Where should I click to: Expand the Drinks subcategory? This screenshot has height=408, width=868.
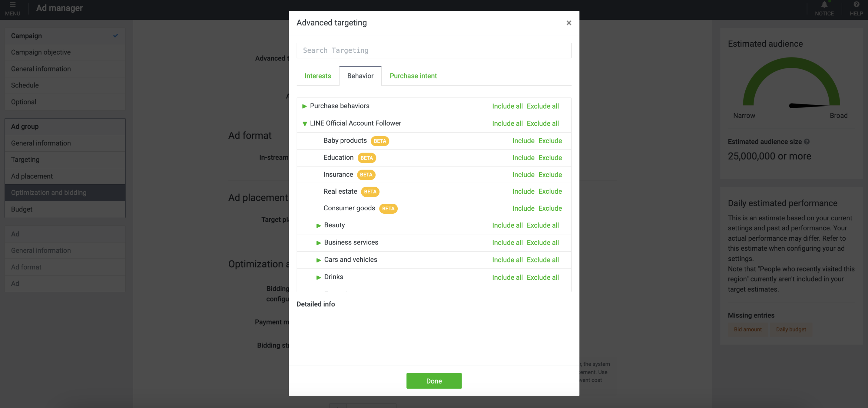click(318, 277)
